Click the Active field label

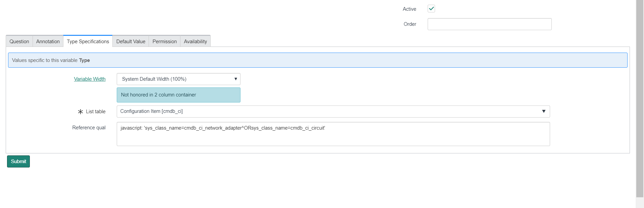tap(409, 9)
